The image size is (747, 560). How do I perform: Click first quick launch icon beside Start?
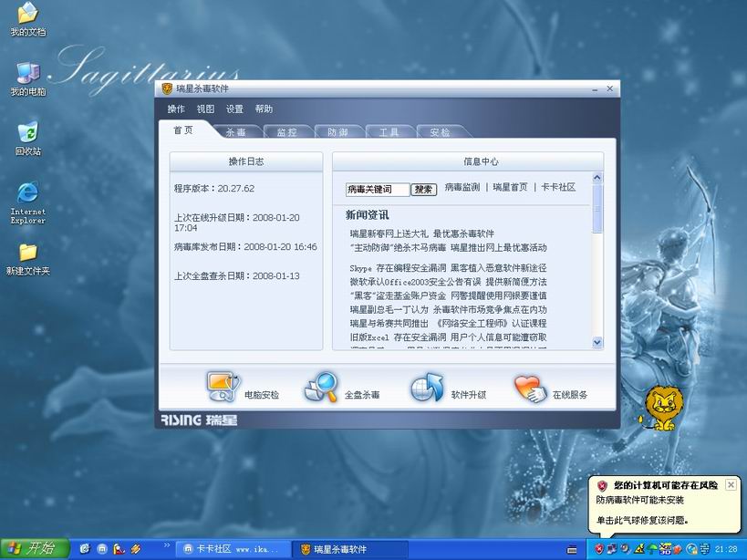click(85, 549)
